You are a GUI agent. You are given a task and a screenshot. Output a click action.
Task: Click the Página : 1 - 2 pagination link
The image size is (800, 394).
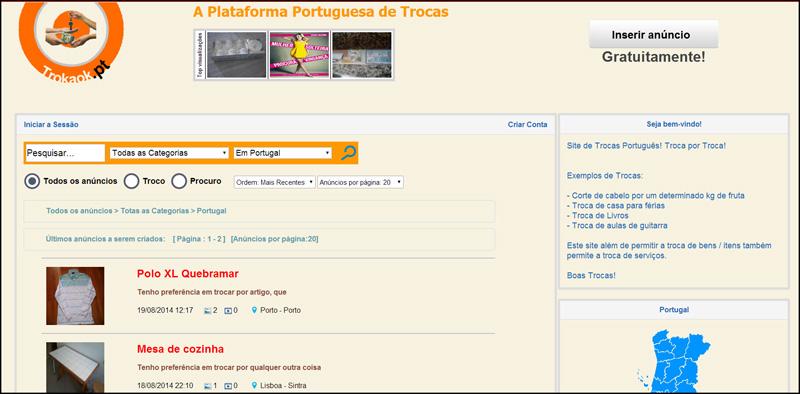(199, 239)
